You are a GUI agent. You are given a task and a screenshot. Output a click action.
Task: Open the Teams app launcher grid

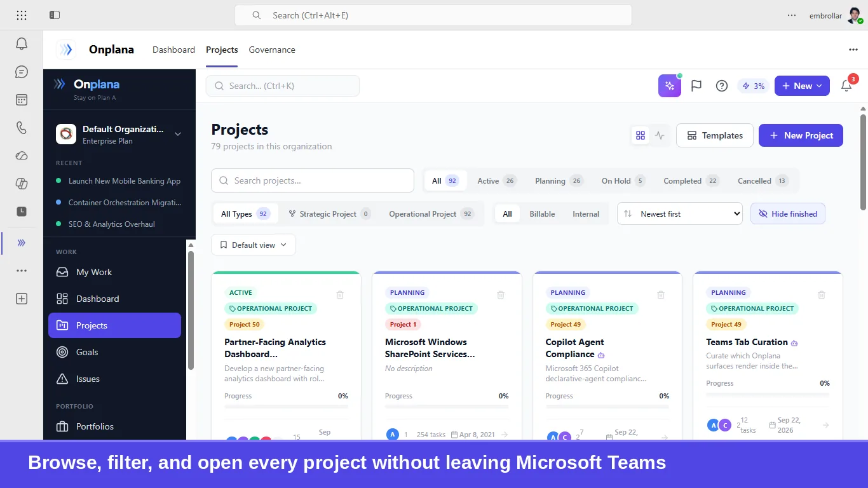pos(22,15)
